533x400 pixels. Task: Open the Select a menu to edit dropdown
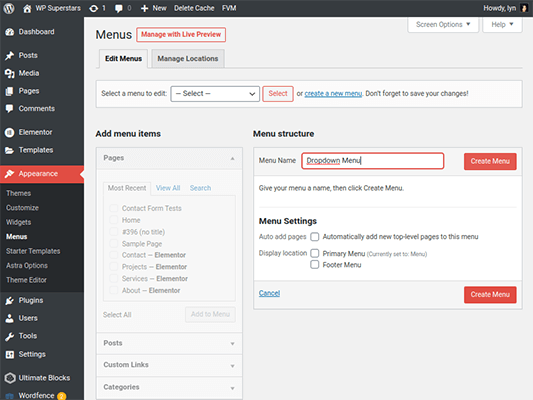point(215,94)
